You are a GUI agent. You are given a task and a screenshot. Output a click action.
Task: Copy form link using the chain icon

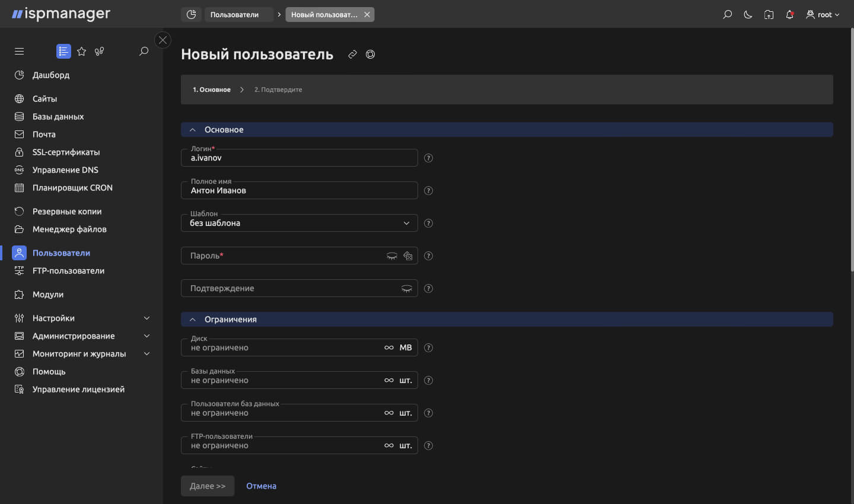pos(352,54)
